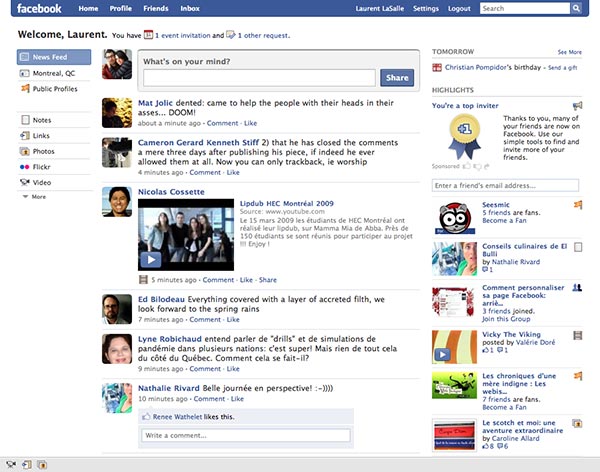
Task: Click the flag icon beside Seesmic
Action: pyautogui.click(x=578, y=205)
